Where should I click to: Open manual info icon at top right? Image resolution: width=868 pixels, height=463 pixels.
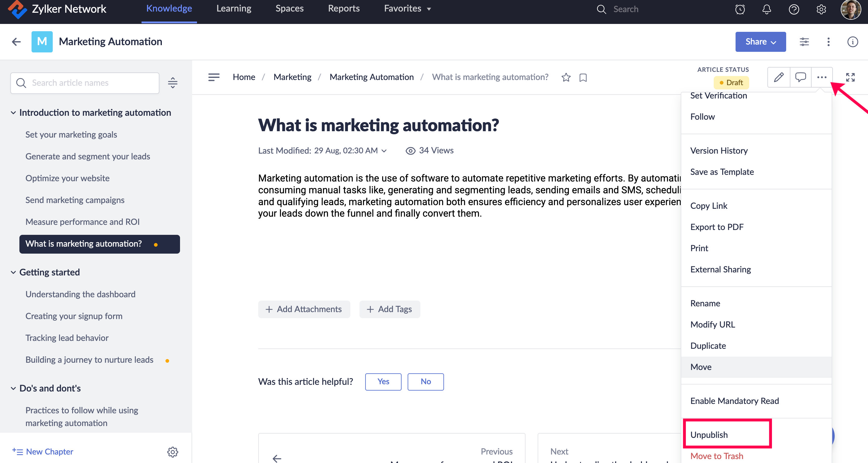(853, 42)
